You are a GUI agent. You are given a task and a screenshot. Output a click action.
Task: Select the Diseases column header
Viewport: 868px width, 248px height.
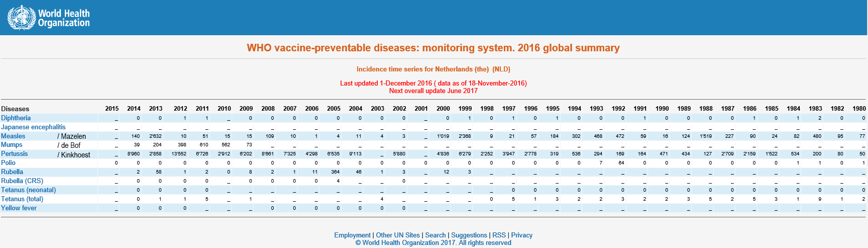(x=15, y=109)
